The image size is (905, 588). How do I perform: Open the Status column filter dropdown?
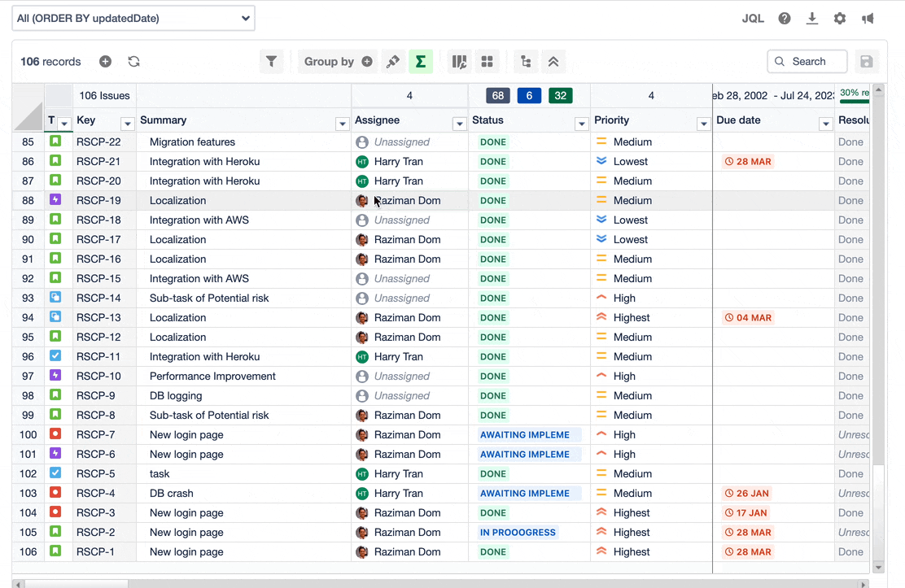pyautogui.click(x=580, y=122)
